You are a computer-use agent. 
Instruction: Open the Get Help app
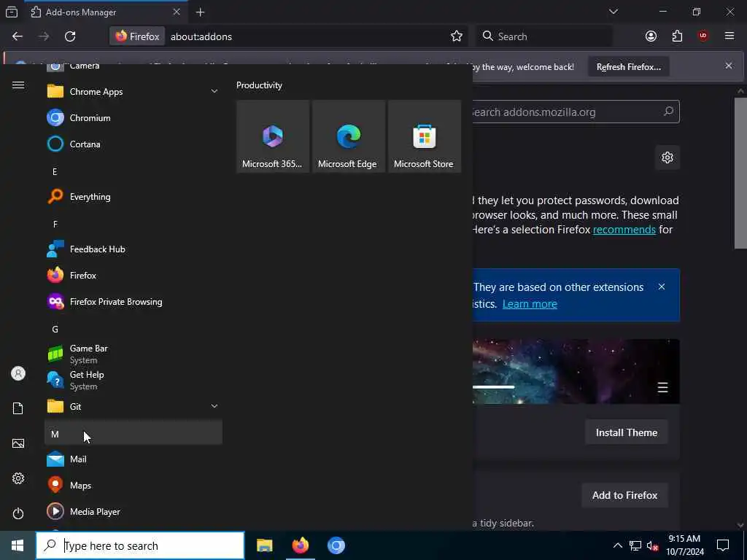click(133, 380)
